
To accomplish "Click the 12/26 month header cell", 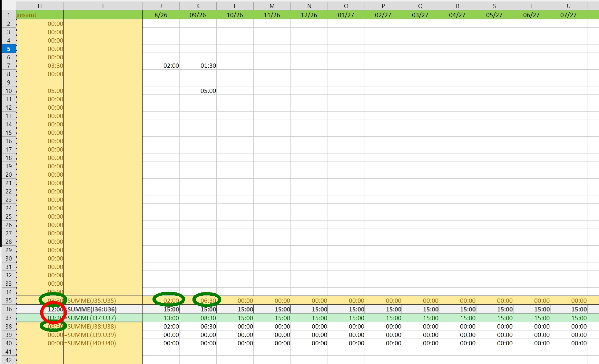I will tap(309, 15).
